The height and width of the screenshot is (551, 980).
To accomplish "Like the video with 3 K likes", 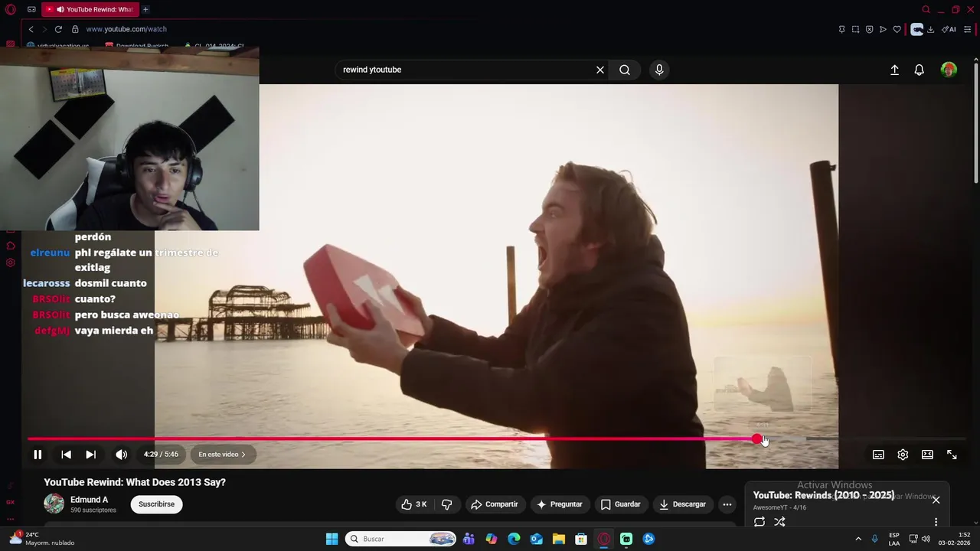I will [413, 504].
